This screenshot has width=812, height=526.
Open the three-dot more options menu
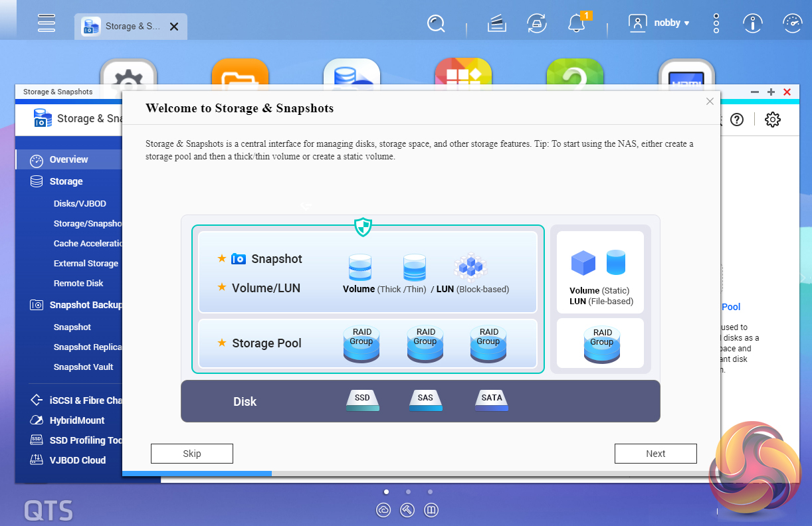(716, 23)
